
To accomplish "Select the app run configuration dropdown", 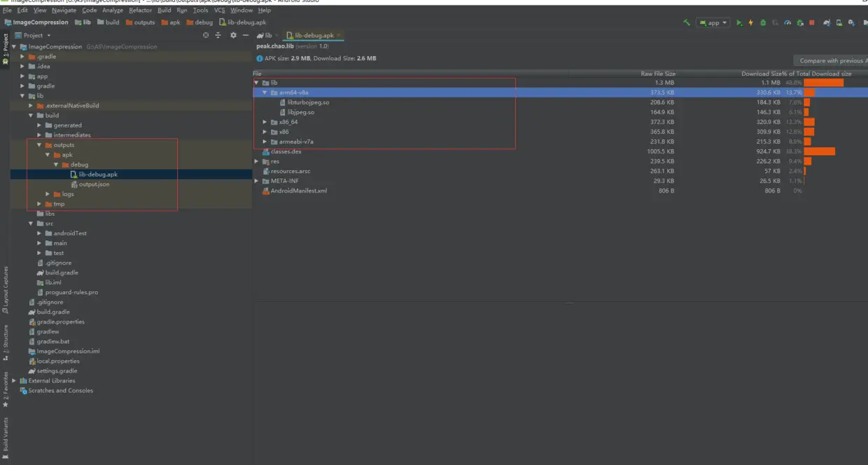I will 713,22.
